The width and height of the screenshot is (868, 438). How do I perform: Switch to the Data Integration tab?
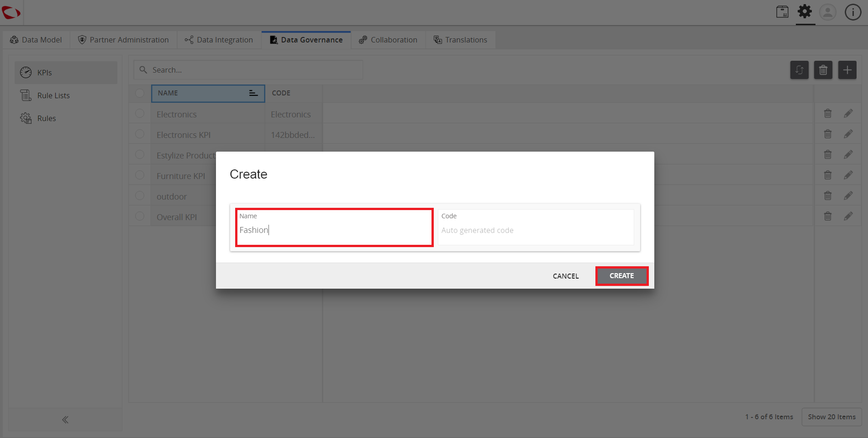coord(219,40)
